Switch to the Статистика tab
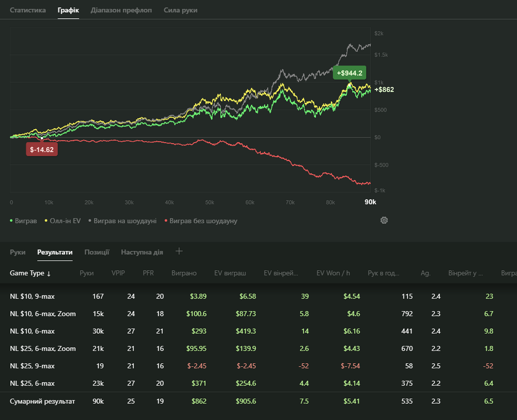This screenshot has height=420, width=517. [x=28, y=10]
